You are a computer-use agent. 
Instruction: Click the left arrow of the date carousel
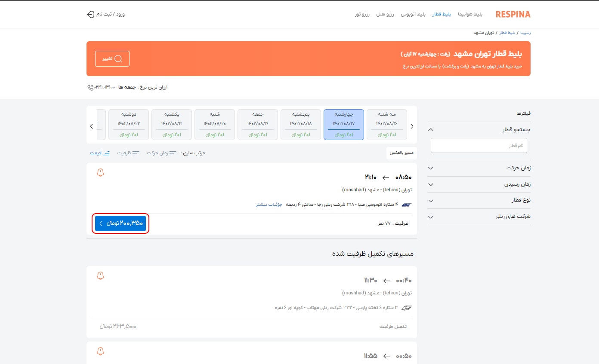point(91,126)
